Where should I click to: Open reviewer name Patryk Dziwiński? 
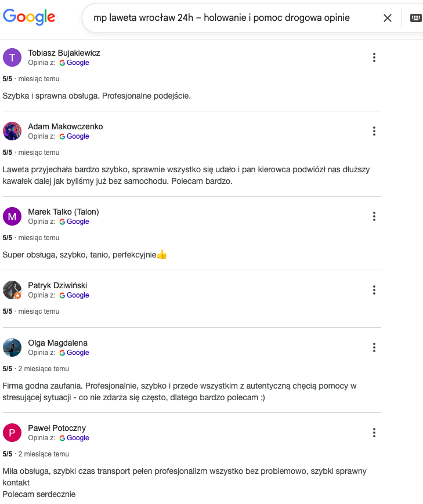[57, 285]
